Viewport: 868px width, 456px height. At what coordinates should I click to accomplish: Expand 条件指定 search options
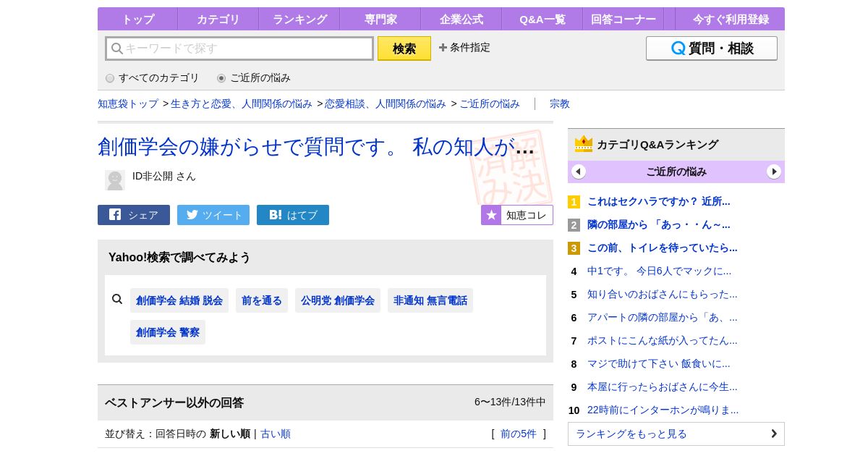click(464, 48)
